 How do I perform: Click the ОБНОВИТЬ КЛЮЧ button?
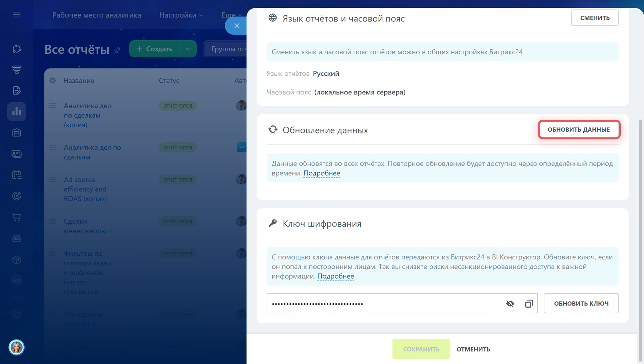[581, 304]
